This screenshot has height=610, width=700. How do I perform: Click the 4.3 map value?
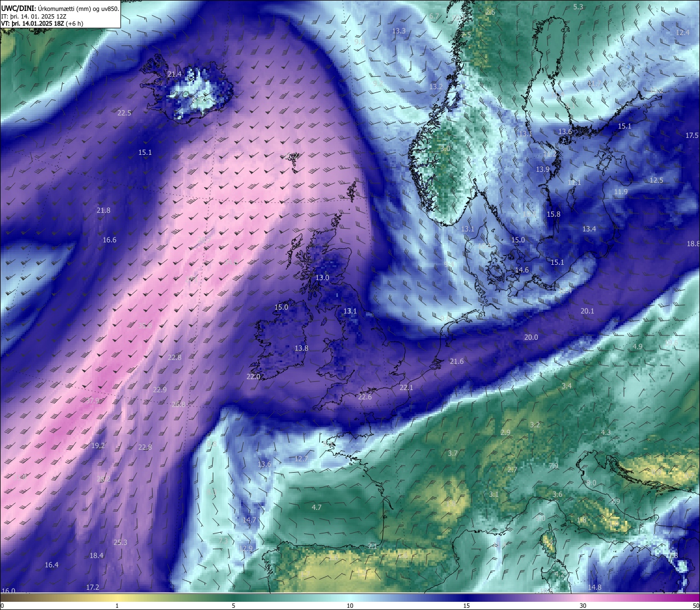tap(606, 432)
